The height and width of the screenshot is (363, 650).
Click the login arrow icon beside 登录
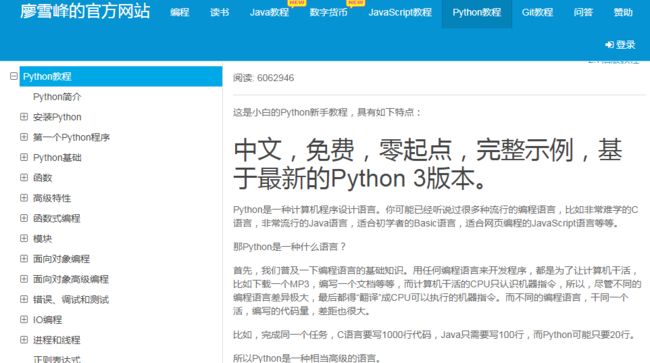609,45
